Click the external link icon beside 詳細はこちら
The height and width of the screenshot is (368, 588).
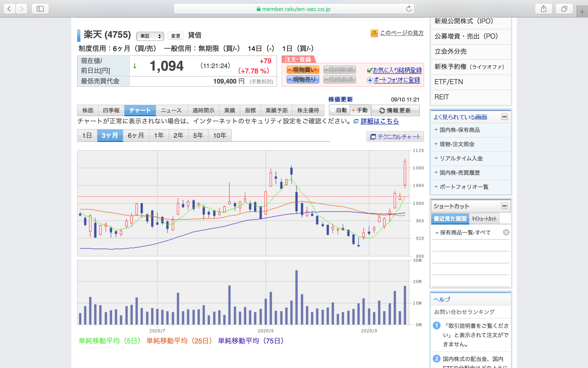point(356,121)
